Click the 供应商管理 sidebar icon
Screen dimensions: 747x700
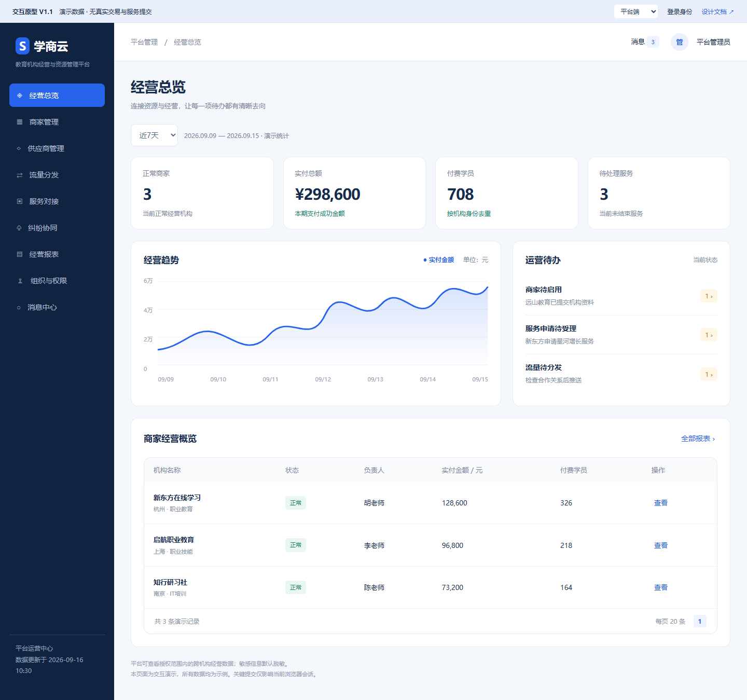point(19,148)
